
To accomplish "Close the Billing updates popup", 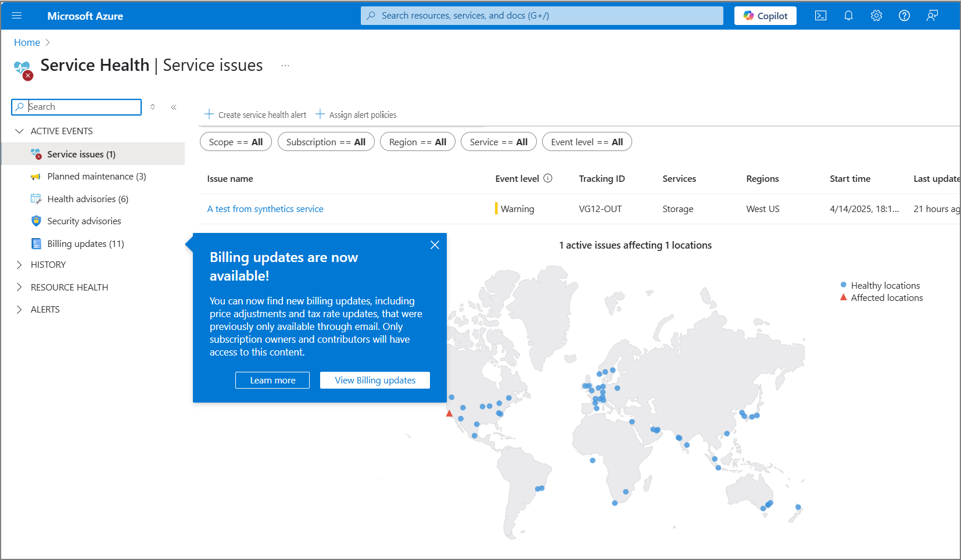I will pyautogui.click(x=435, y=245).
